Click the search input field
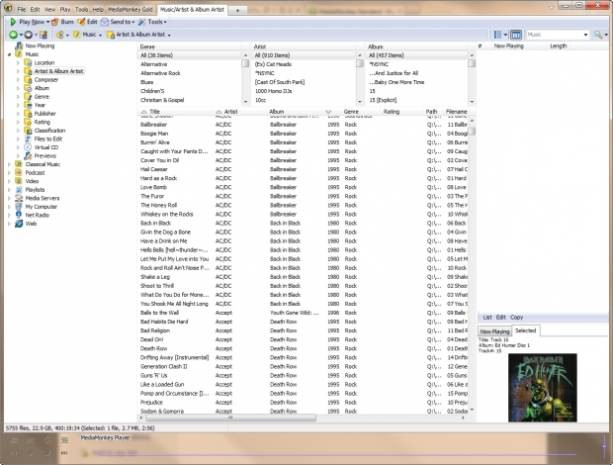The height and width of the screenshot is (465, 613). 554,35
